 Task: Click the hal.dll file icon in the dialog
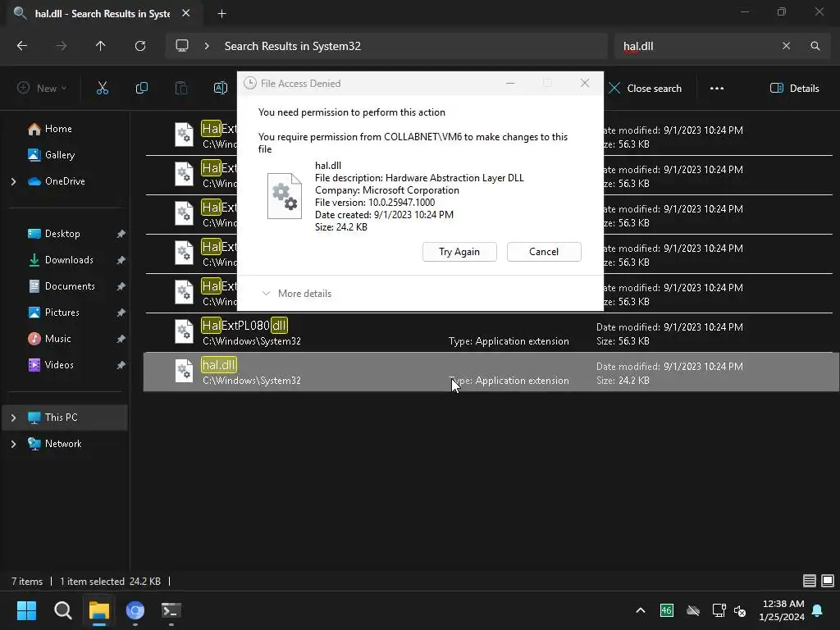pyautogui.click(x=285, y=196)
